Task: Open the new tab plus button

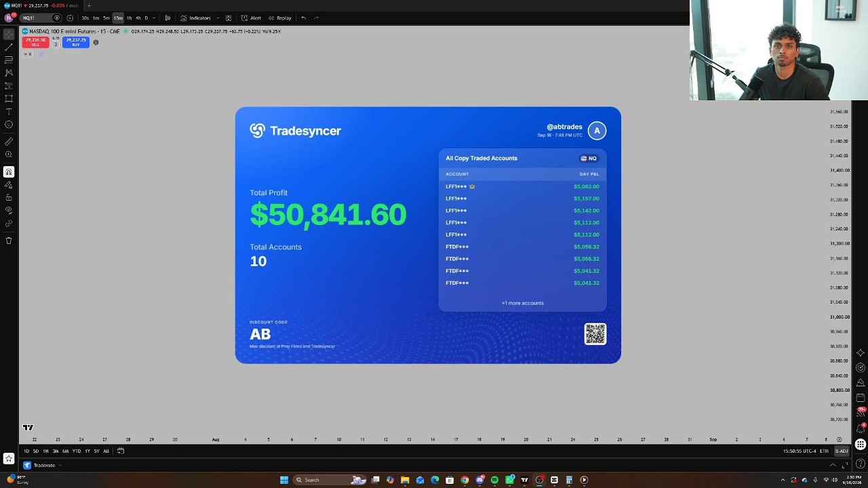Action: (89, 5)
